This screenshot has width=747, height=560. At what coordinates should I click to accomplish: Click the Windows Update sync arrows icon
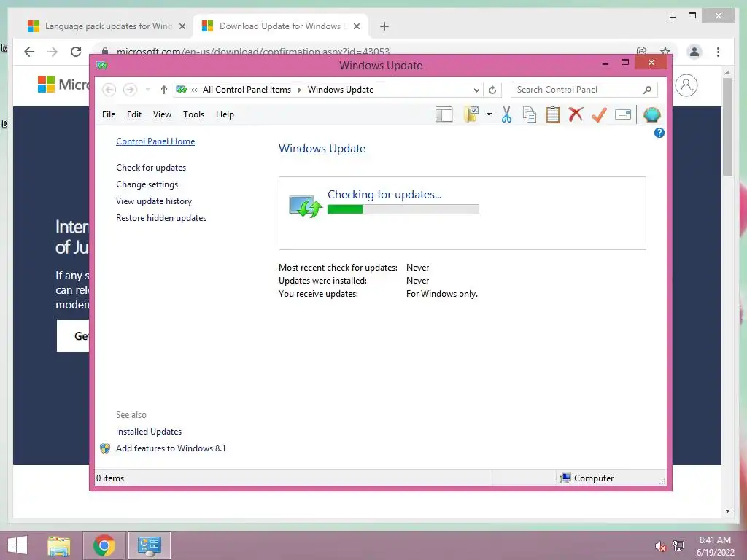[x=306, y=206]
